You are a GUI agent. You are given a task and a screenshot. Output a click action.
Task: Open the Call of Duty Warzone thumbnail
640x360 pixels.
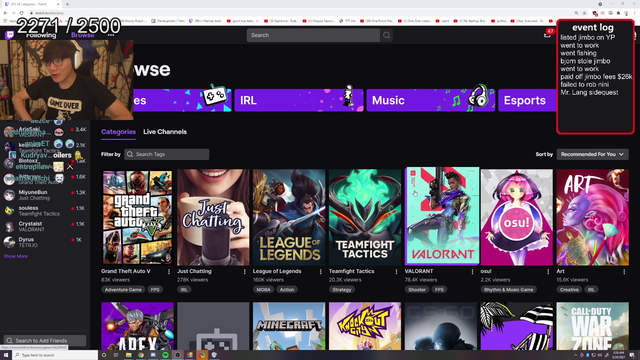pyautogui.click(x=593, y=326)
